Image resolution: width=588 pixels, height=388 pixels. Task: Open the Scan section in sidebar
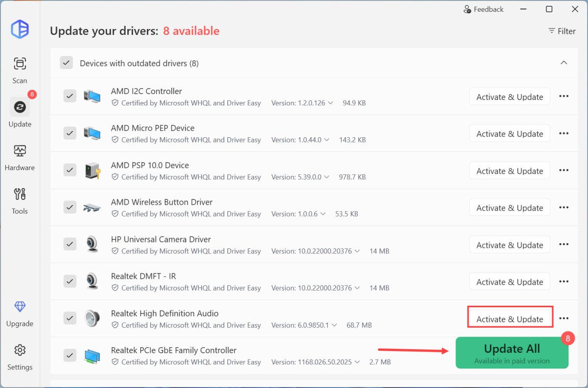click(x=20, y=70)
